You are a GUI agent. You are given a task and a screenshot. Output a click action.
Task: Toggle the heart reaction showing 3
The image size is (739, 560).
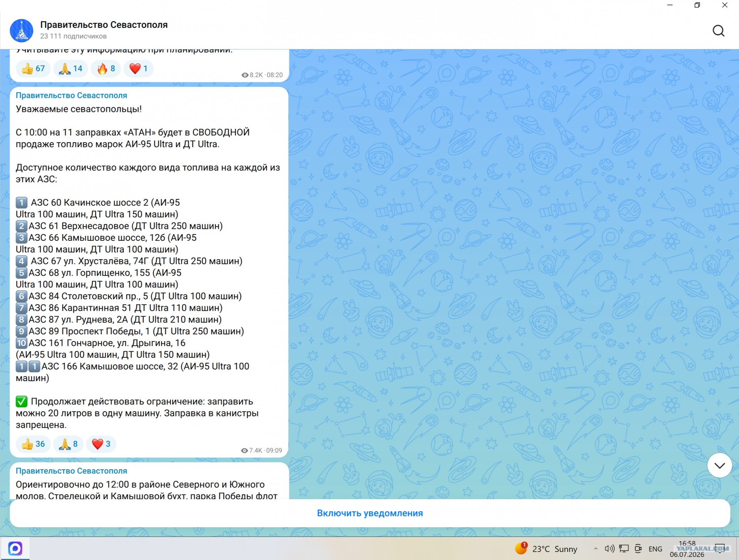coord(101,444)
